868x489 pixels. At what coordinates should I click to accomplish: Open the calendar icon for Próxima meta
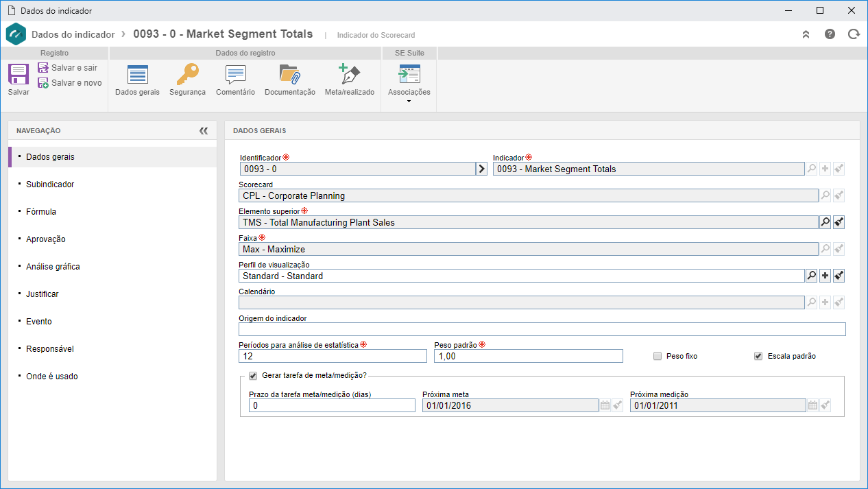tap(605, 405)
